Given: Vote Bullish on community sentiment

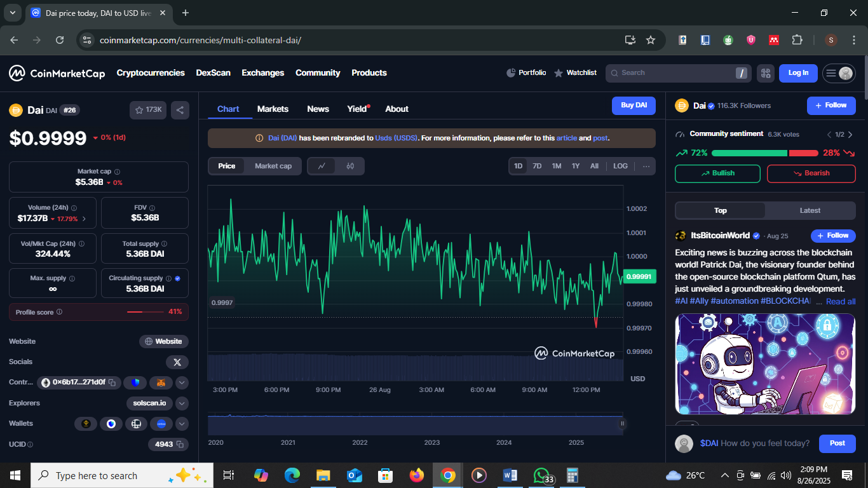Looking at the screenshot, I should pyautogui.click(x=717, y=173).
